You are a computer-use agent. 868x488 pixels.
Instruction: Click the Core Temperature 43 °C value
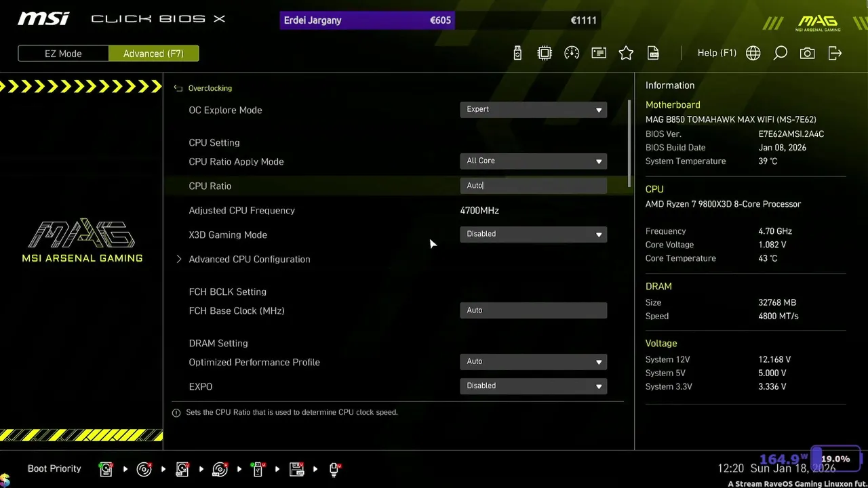(768, 258)
